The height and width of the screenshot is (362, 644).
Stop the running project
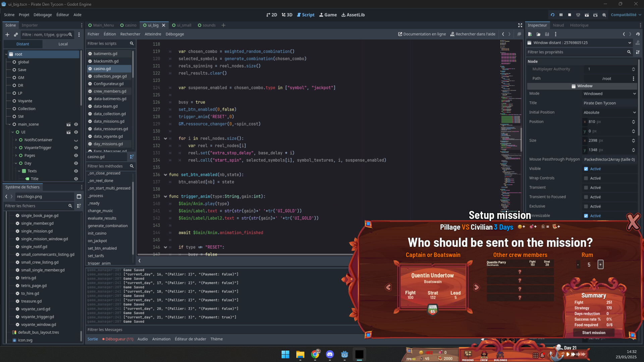click(570, 15)
